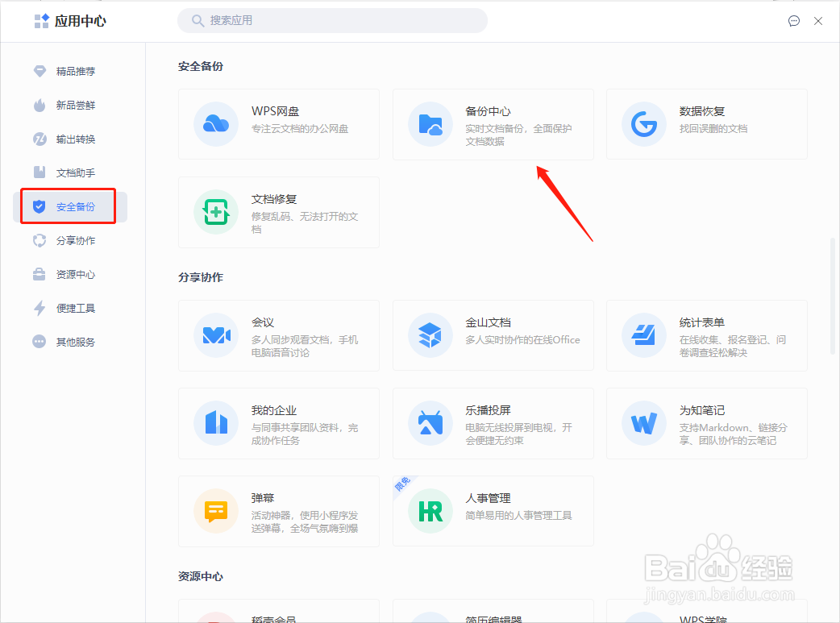Click the 数据恢复 title text
The width and height of the screenshot is (840, 623).
coord(702,111)
